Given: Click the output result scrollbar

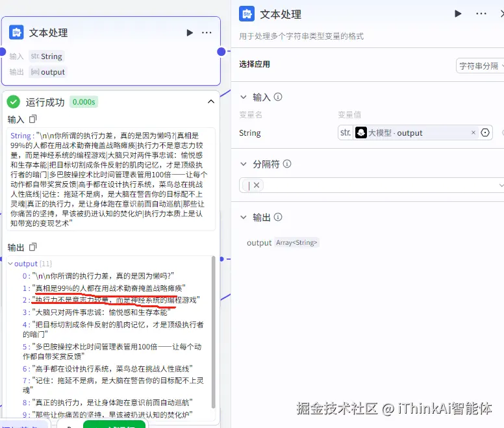Looking at the screenshot, I should coord(213,333).
